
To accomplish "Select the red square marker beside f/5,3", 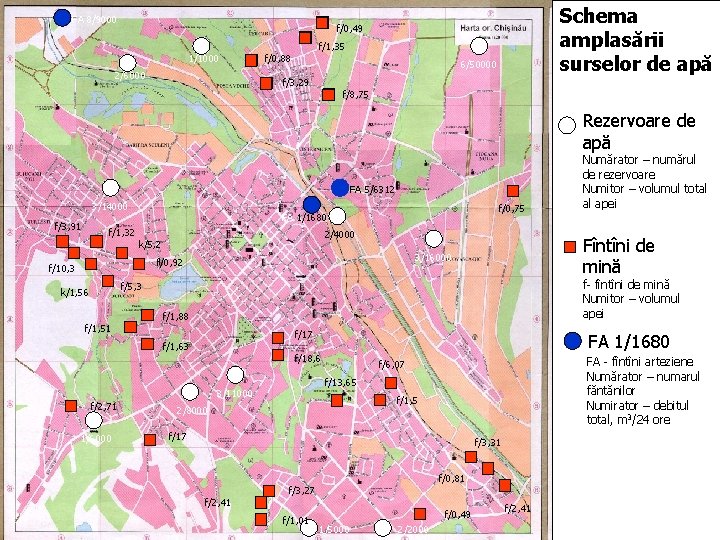I will tap(108, 281).
